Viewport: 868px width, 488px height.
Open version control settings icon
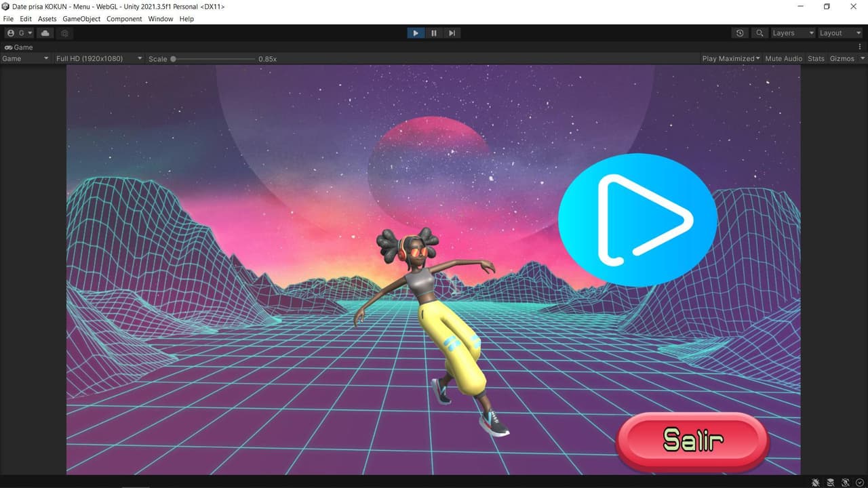coord(64,33)
